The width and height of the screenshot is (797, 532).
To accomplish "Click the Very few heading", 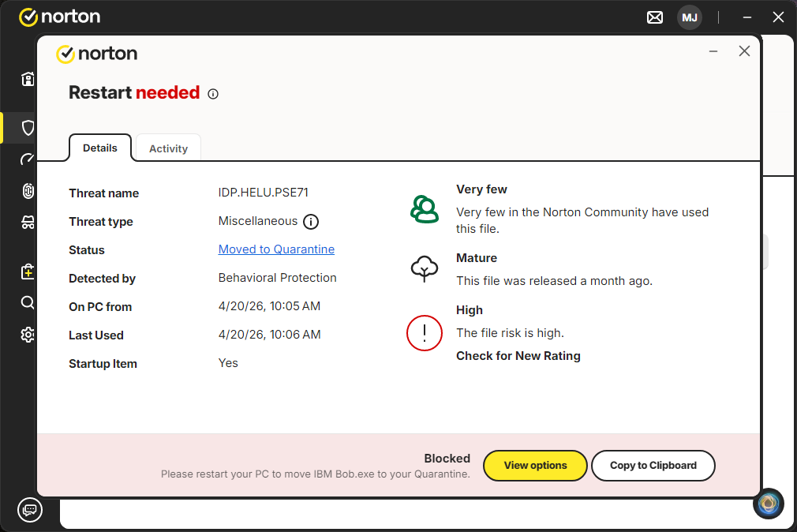I will (482, 189).
